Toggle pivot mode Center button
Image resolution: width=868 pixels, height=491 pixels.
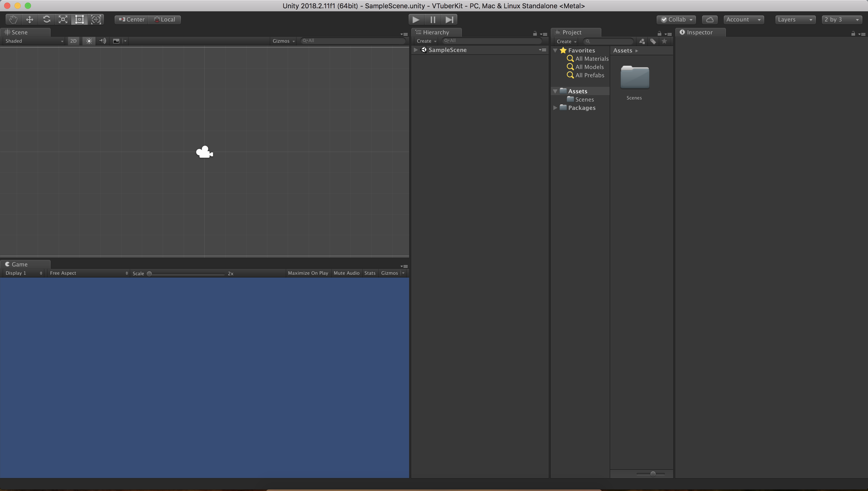coord(131,20)
